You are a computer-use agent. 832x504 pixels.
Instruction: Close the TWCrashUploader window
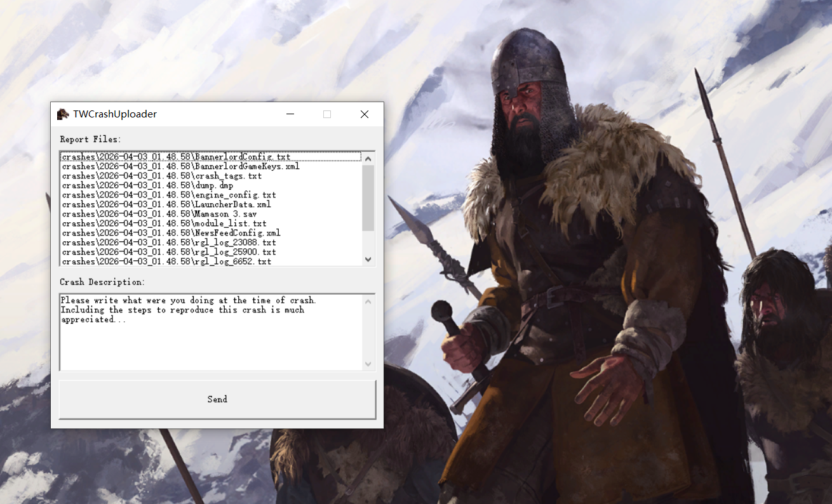click(364, 114)
